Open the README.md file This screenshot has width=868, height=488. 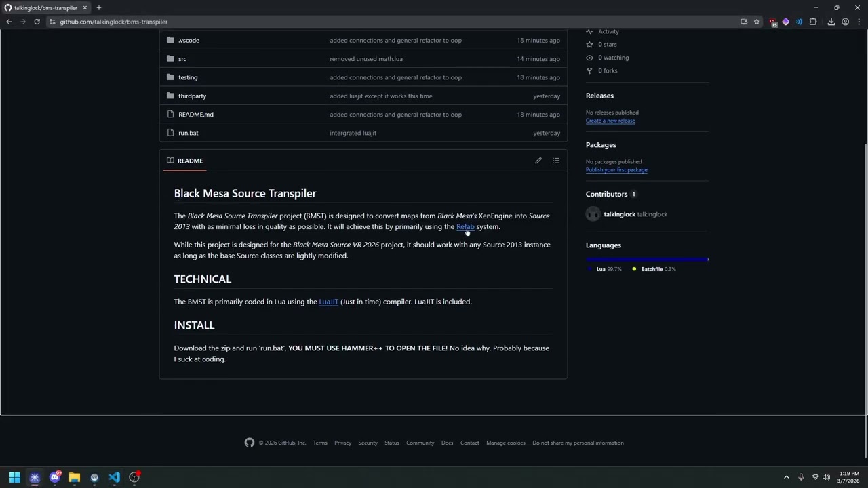point(196,115)
